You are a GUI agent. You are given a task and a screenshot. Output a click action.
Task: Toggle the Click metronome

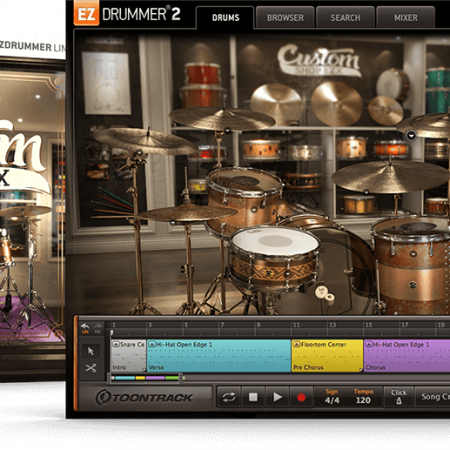399,397
